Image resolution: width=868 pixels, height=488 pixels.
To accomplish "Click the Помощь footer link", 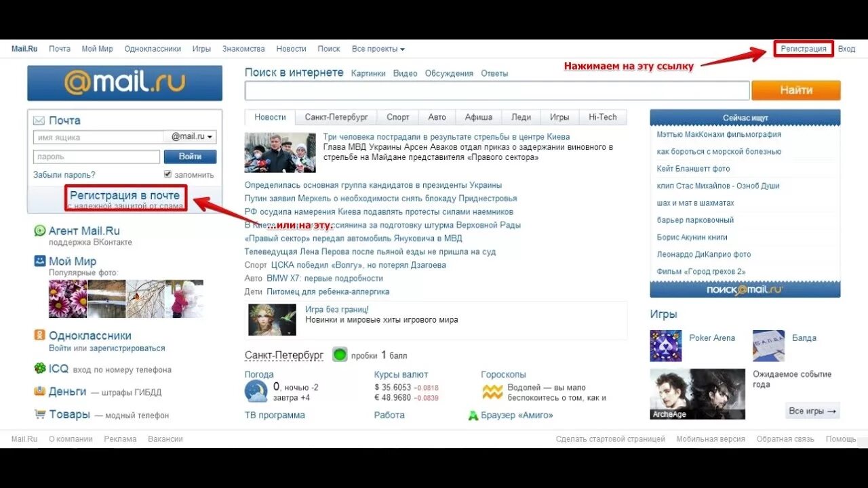I will (x=841, y=439).
